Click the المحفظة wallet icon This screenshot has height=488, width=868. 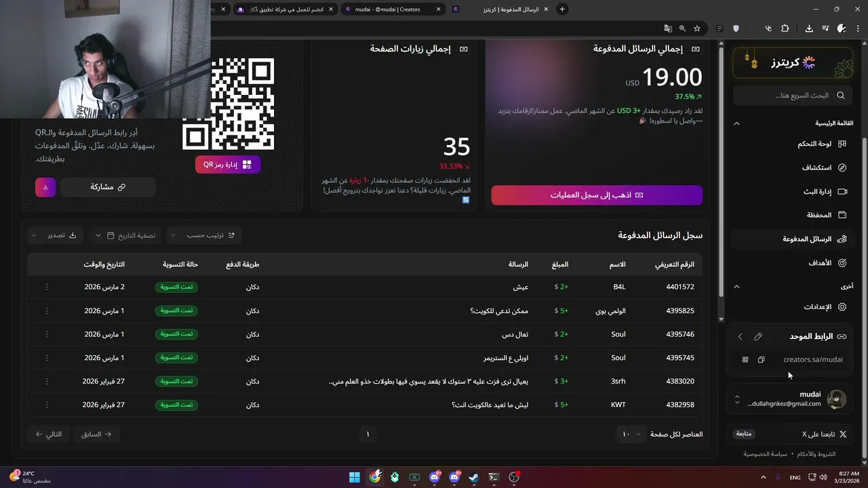tap(842, 215)
